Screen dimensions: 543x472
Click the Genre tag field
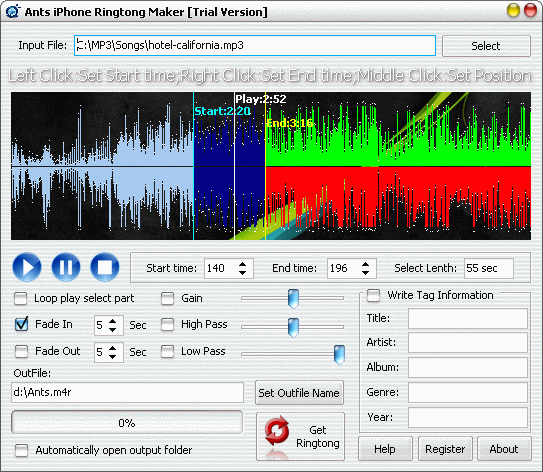pos(468,392)
